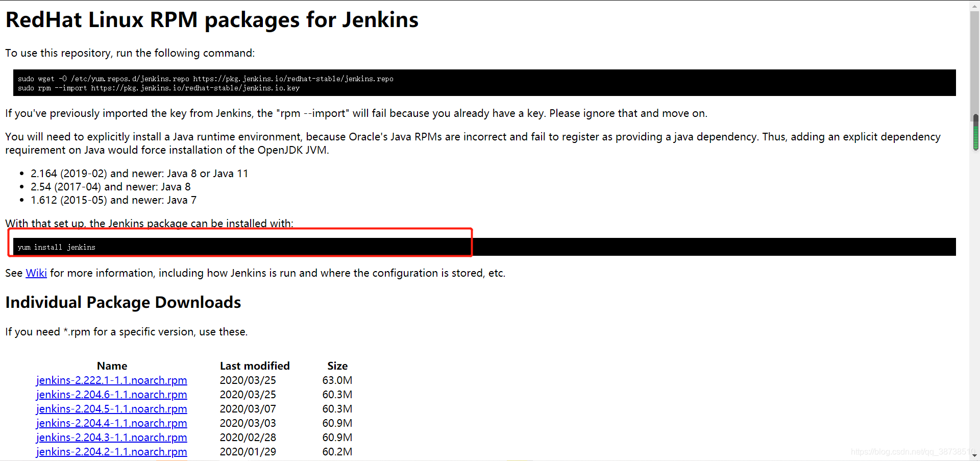Click the '2.164 (2019-02) and newer' bullet
The image size is (980, 461).
(x=139, y=174)
